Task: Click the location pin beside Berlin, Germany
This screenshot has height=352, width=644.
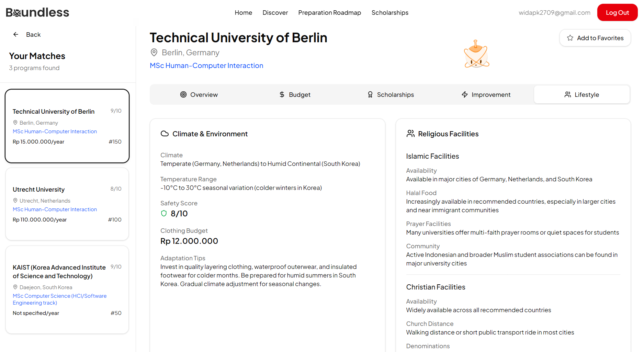Action: tap(154, 53)
